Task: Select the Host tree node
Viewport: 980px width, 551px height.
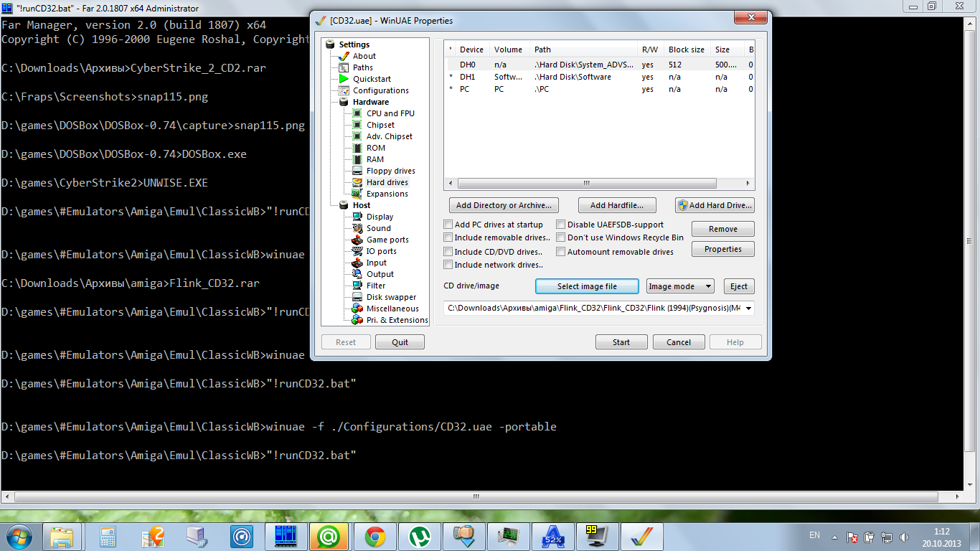Action: click(x=362, y=205)
